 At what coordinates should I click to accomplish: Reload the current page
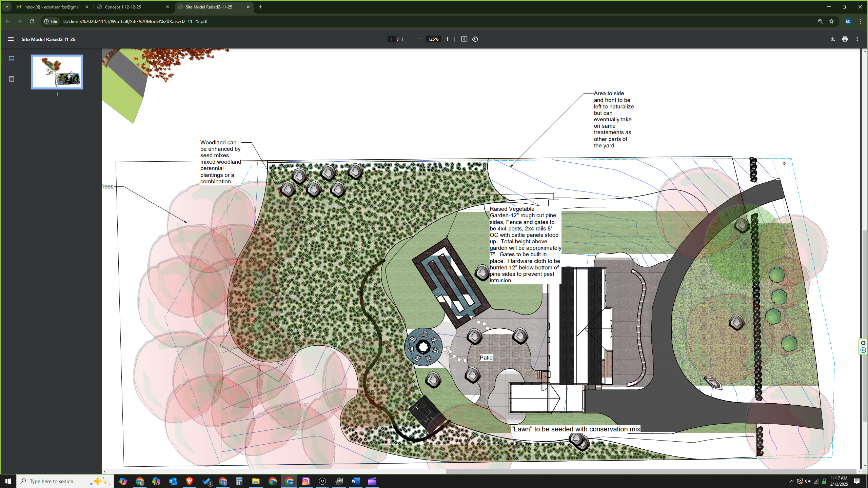[x=32, y=21]
